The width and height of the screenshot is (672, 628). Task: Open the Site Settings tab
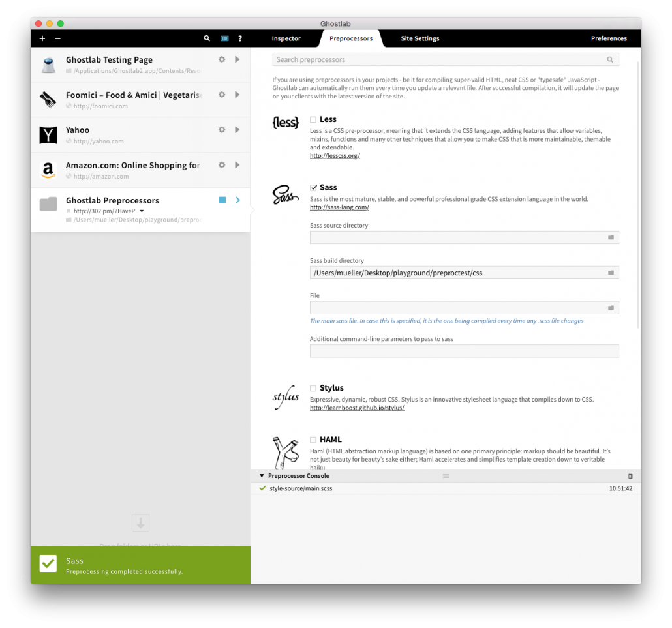pyautogui.click(x=420, y=38)
